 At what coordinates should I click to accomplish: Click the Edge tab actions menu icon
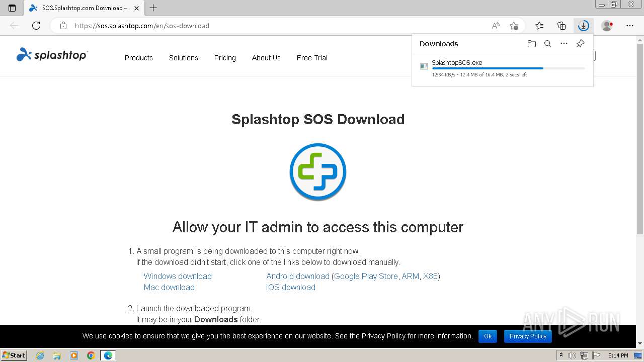point(12,8)
